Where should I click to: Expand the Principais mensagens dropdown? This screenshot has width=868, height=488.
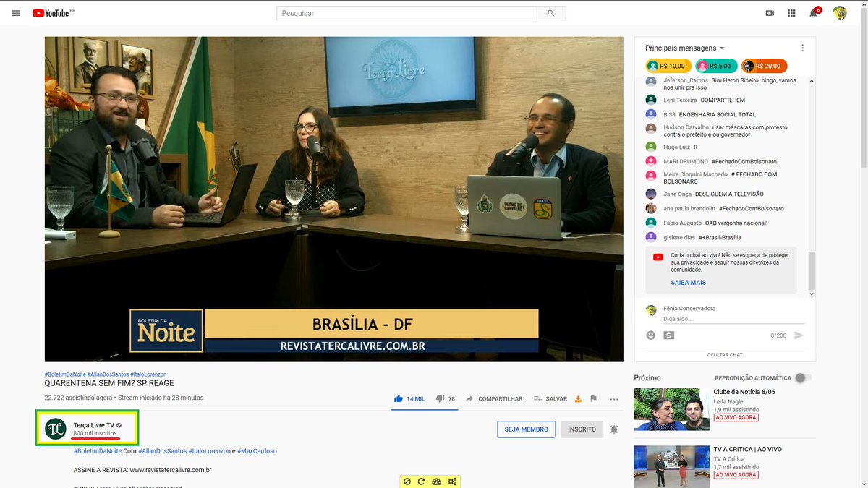click(685, 48)
